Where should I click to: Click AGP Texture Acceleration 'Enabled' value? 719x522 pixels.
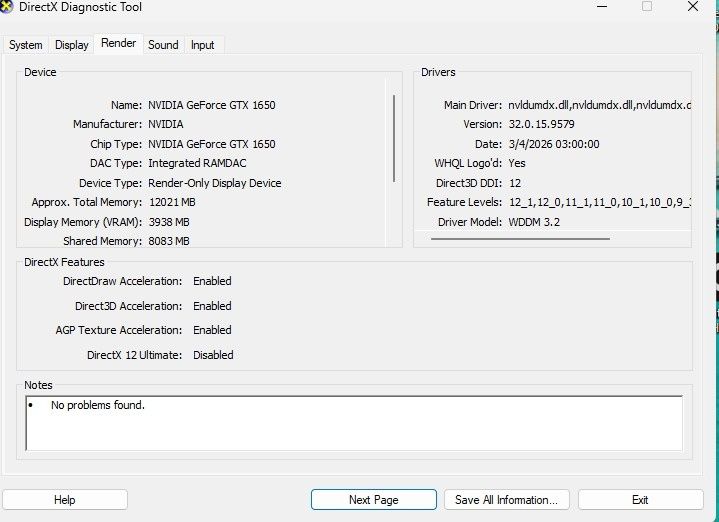click(x=212, y=330)
